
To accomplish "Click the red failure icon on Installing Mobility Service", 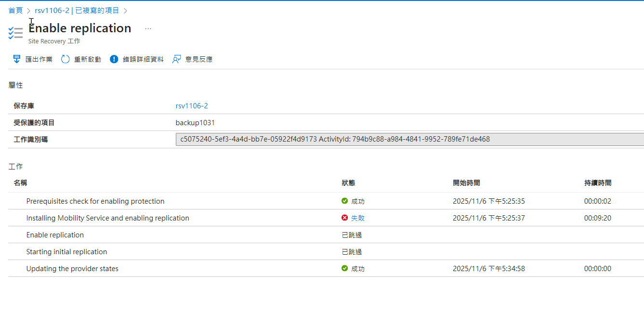I will click(x=344, y=218).
